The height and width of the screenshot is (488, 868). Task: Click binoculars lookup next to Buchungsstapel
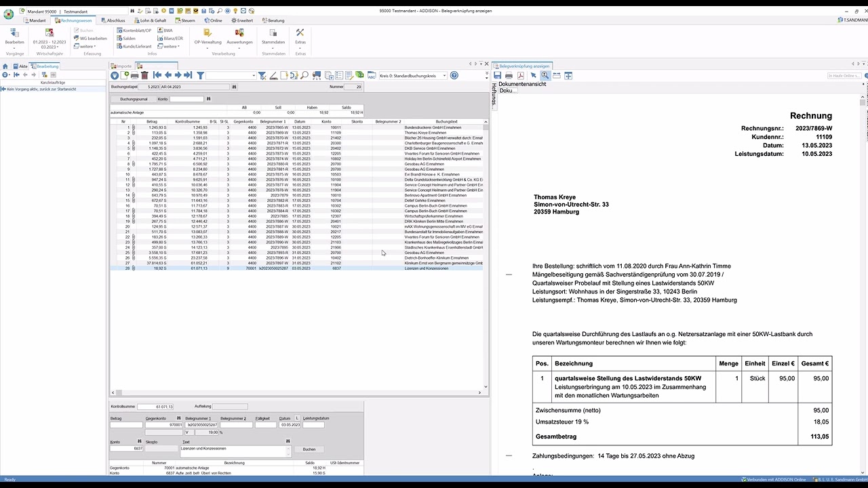(235, 87)
